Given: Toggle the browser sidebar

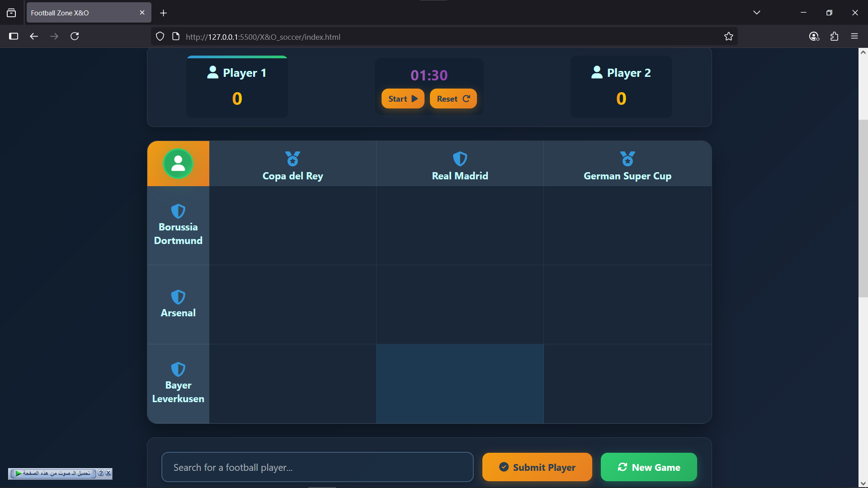Looking at the screenshot, I should 14,36.
